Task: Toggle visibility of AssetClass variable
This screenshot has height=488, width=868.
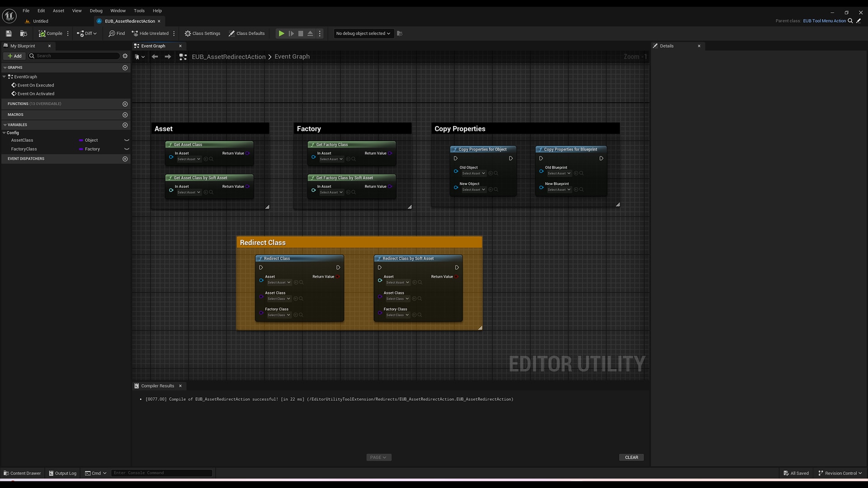Action: (127, 140)
